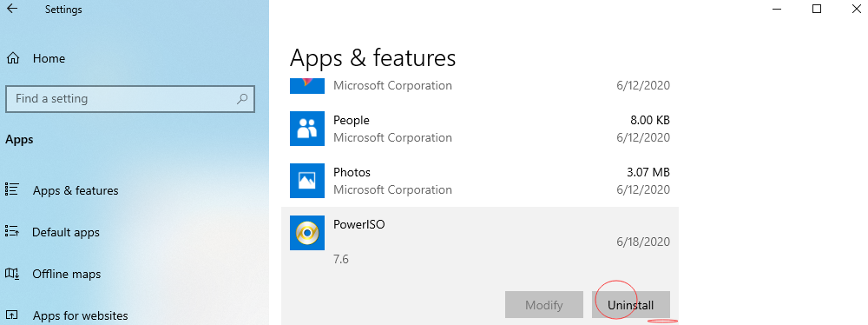Open Default apps in the sidebar
Screen dimensions: 868x325
click(x=66, y=232)
